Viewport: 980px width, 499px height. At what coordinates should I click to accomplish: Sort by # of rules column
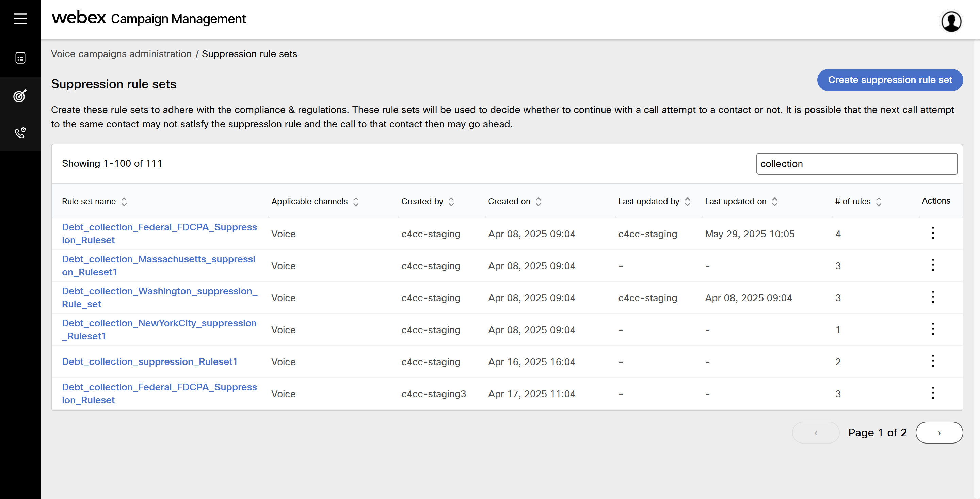tap(879, 202)
